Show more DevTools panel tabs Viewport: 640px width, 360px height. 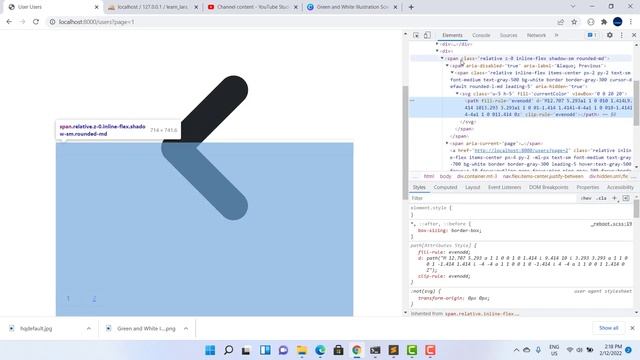point(556,36)
